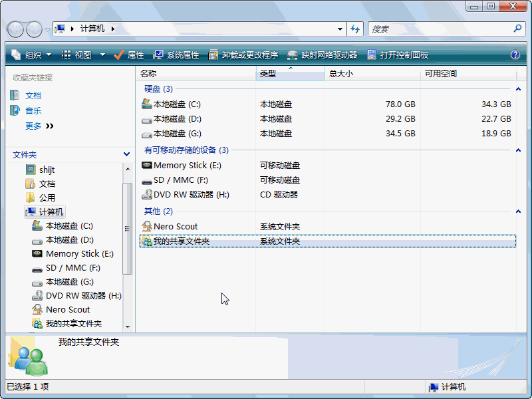The height and width of the screenshot is (399, 532).
Task: Click the Forward navigation arrow button
Action: 35,29
